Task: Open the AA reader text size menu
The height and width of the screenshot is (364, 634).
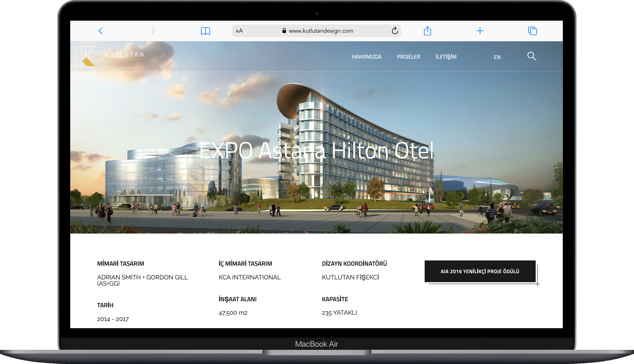Action: tap(239, 31)
